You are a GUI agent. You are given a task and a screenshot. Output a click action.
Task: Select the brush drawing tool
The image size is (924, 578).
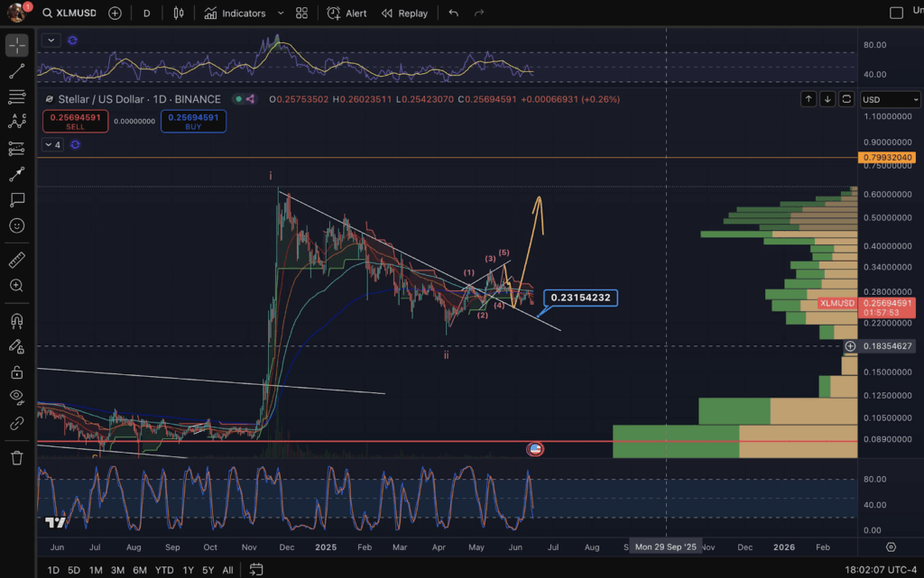tap(17, 174)
